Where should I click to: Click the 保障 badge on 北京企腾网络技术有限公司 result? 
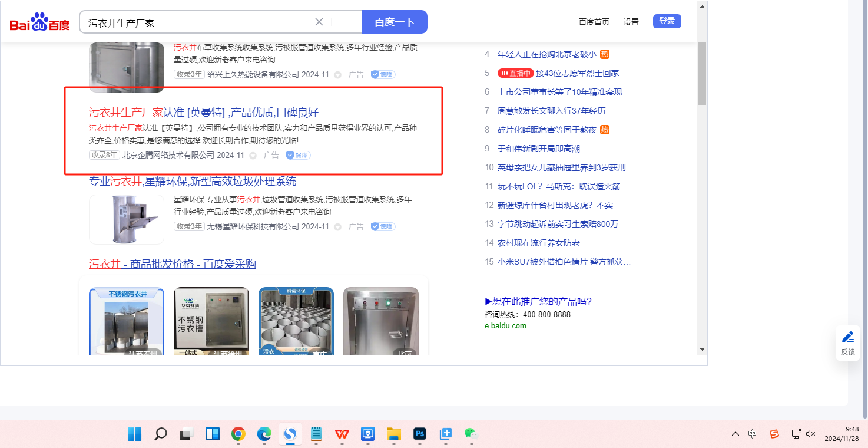point(299,155)
